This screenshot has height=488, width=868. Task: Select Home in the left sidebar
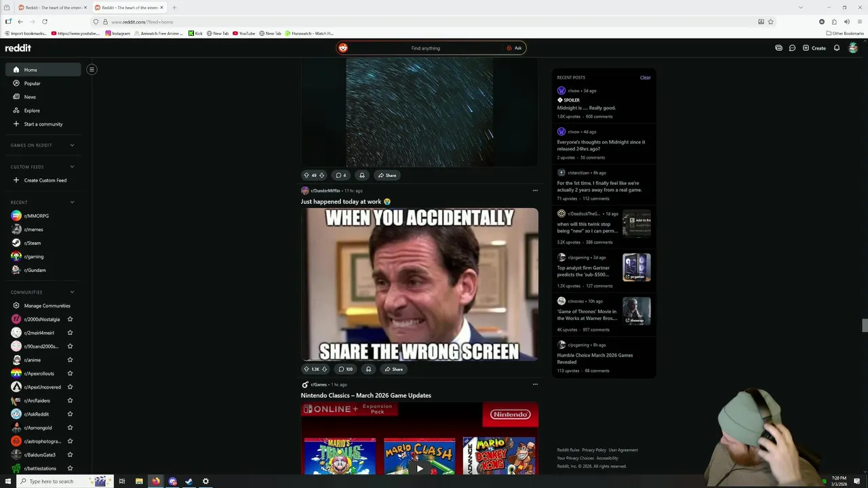[x=43, y=70]
